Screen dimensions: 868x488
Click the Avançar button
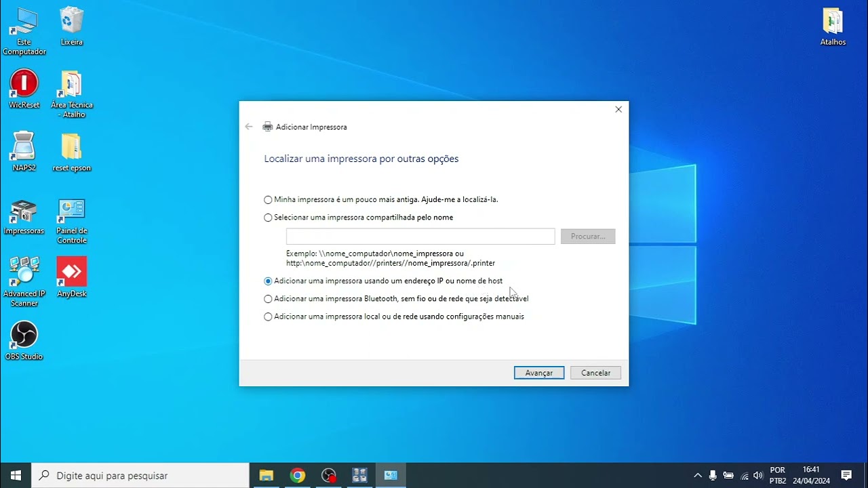coord(539,373)
